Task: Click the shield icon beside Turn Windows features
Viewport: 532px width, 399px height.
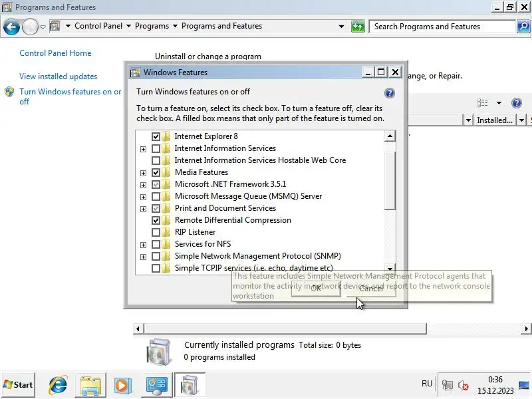Action: click(x=9, y=92)
